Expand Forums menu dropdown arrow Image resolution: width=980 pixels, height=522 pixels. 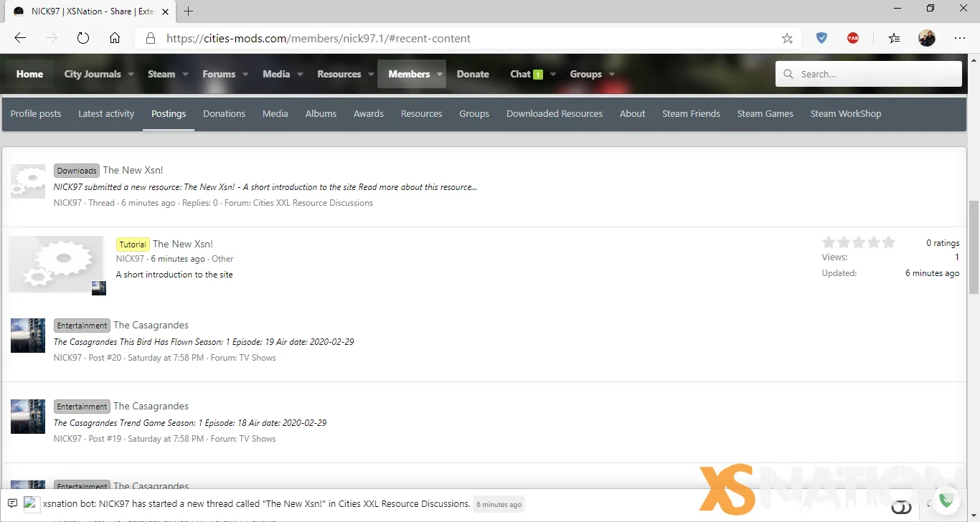(x=245, y=74)
